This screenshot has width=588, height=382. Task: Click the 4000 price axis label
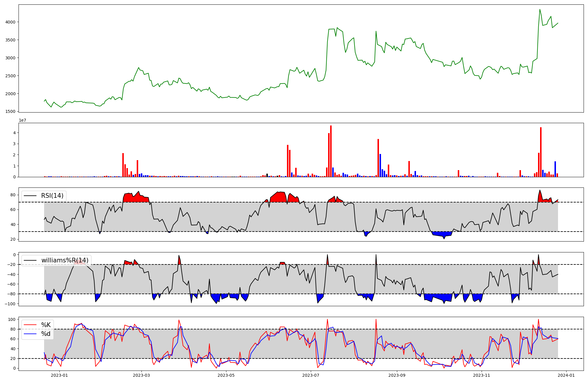click(x=10, y=22)
